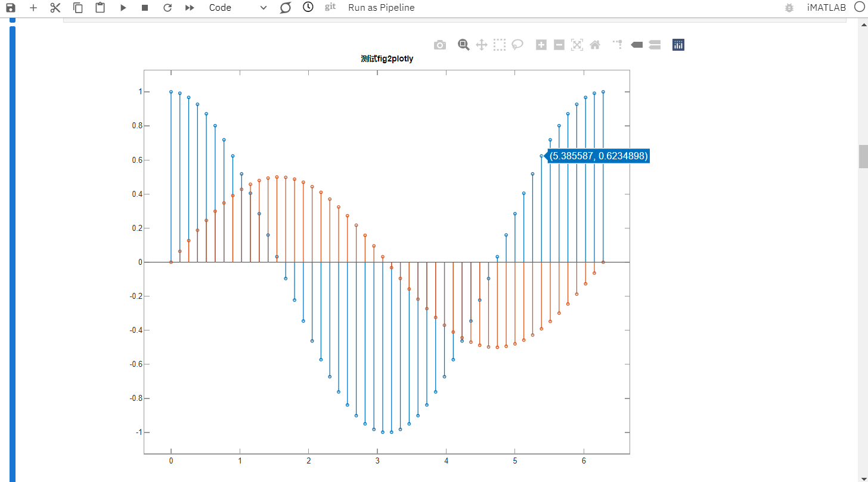Reset axes with the home icon
The width and height of the screenshot is (868, 482).
pos(595,45)
